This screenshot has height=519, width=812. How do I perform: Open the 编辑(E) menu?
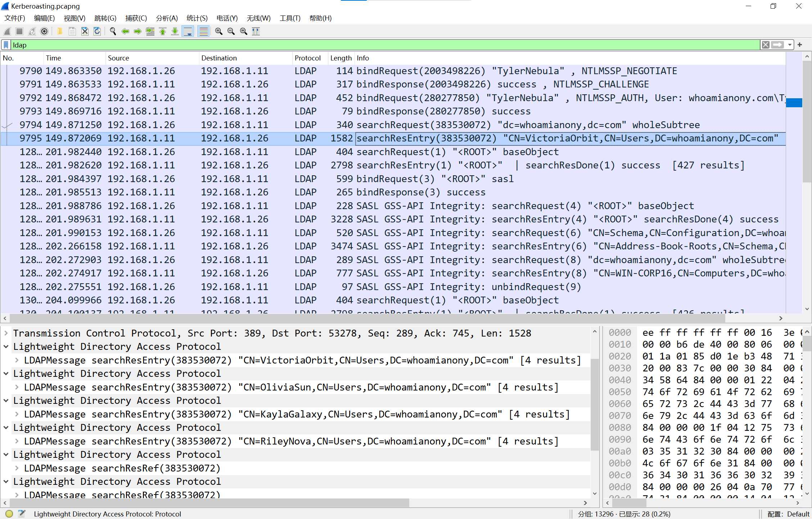point(44,18)
